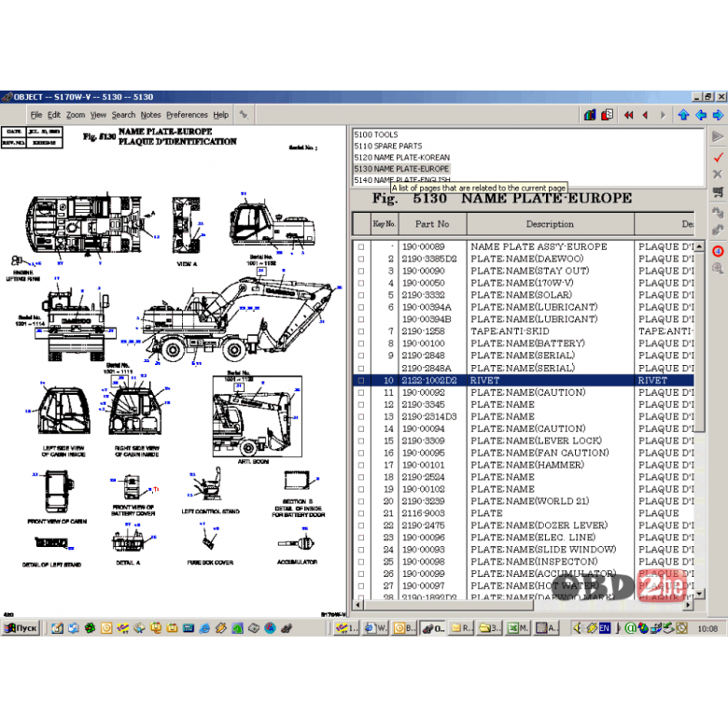Select PLATE;NAME(FAN CAUTION) description
This screenshot has height=728, width=728.
pos(540,453)
